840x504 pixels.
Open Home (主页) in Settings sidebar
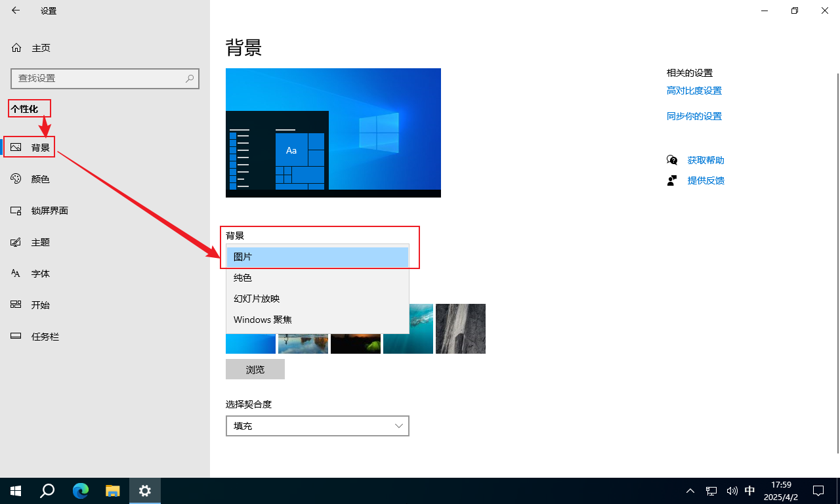(105, 48)
